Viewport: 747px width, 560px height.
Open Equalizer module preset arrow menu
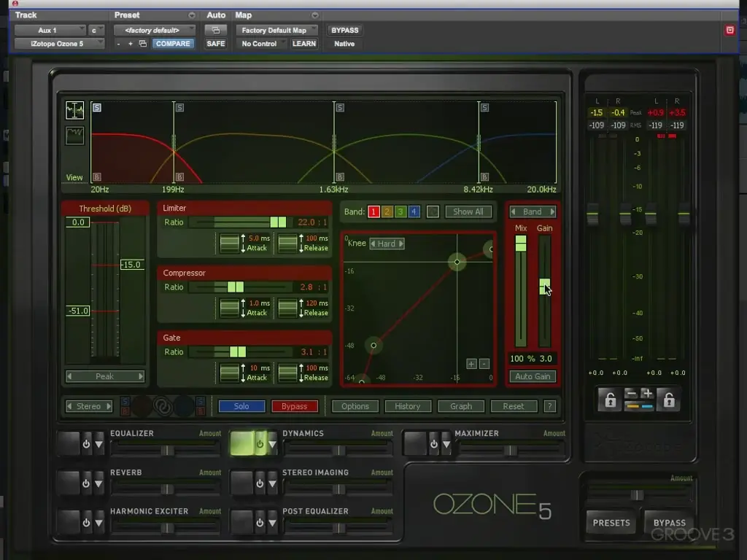(98, 444)
